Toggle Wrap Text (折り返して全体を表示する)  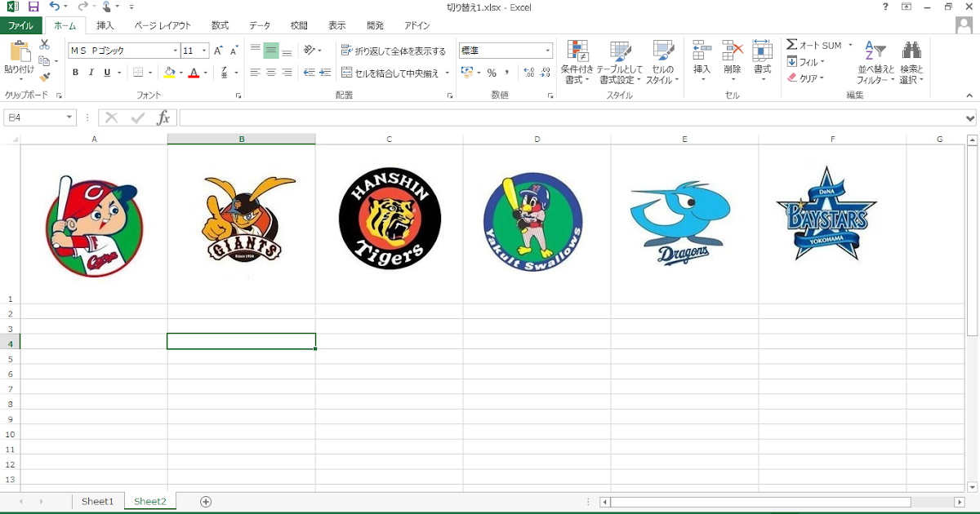[x=393, y=51]
